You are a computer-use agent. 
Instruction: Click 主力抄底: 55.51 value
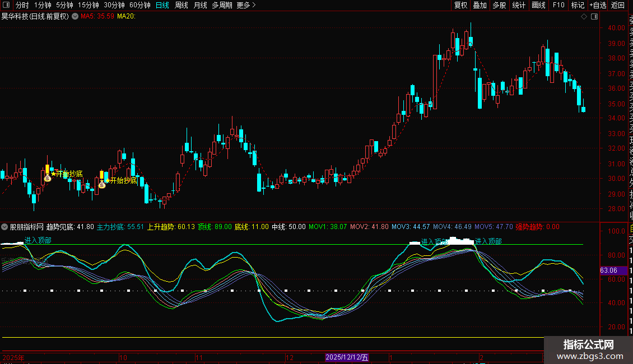120,227
